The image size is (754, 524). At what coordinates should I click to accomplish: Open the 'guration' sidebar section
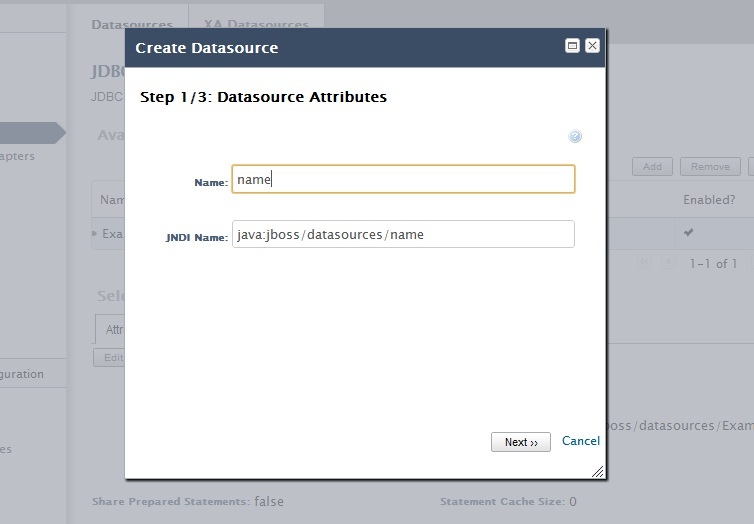tap(22, 374)
